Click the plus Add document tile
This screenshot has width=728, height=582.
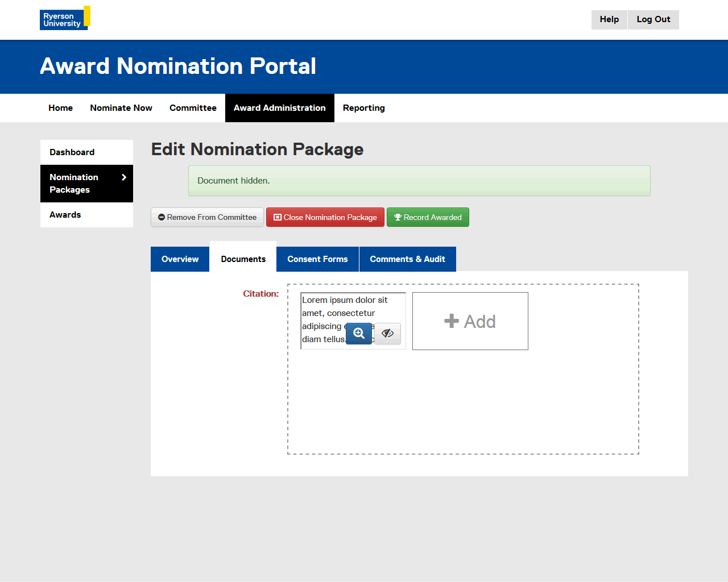click(x=470, y=321)
